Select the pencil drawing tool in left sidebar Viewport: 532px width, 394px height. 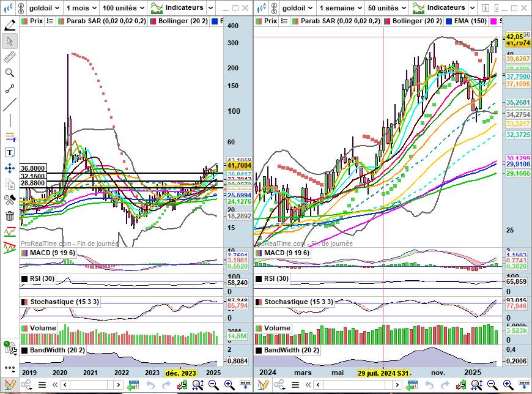pos(10,25)
